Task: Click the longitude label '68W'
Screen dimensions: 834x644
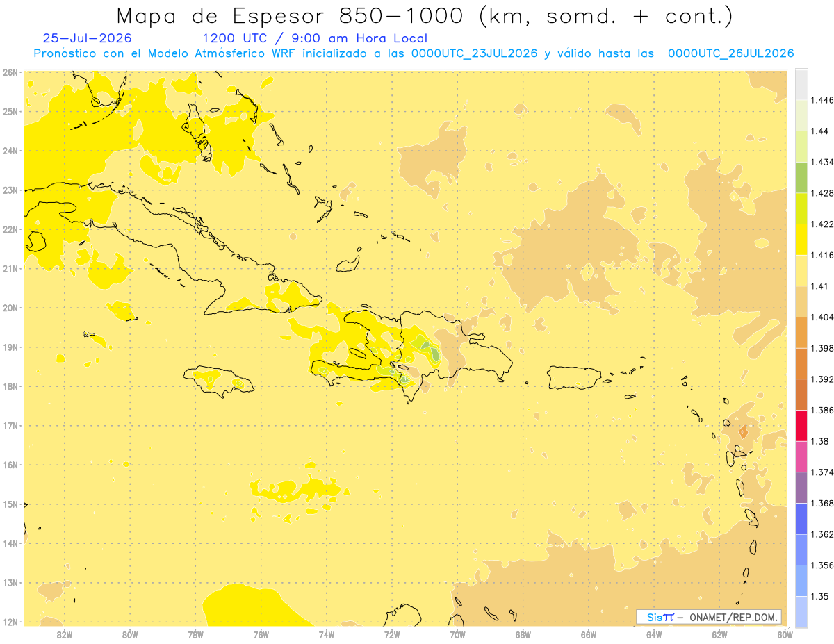Action: point(523,634)
